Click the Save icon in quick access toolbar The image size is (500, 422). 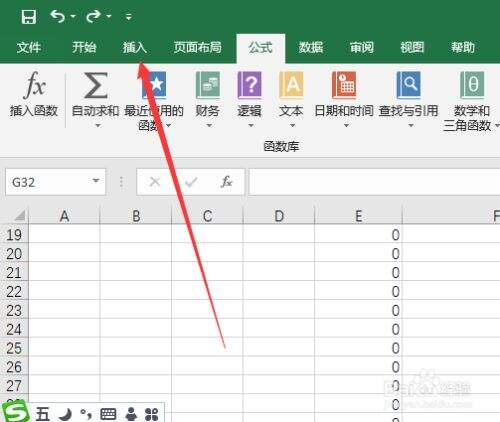tap(29, 16)
